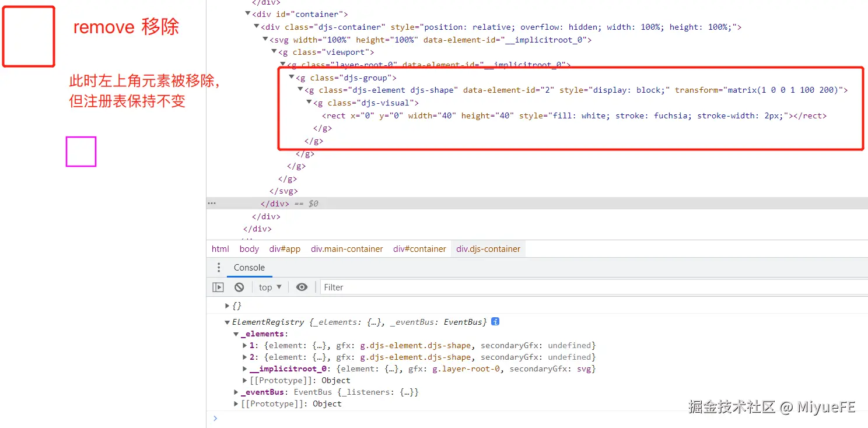Collapse the div id="container" node
The image size is (868, 428).
pyautogui.click(x=248, y=13)
